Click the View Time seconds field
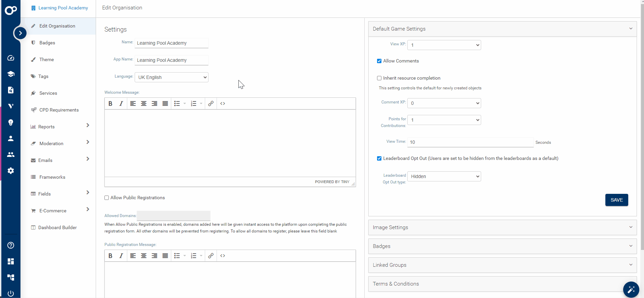Screen dimensions: 644x298 (470, 142)
